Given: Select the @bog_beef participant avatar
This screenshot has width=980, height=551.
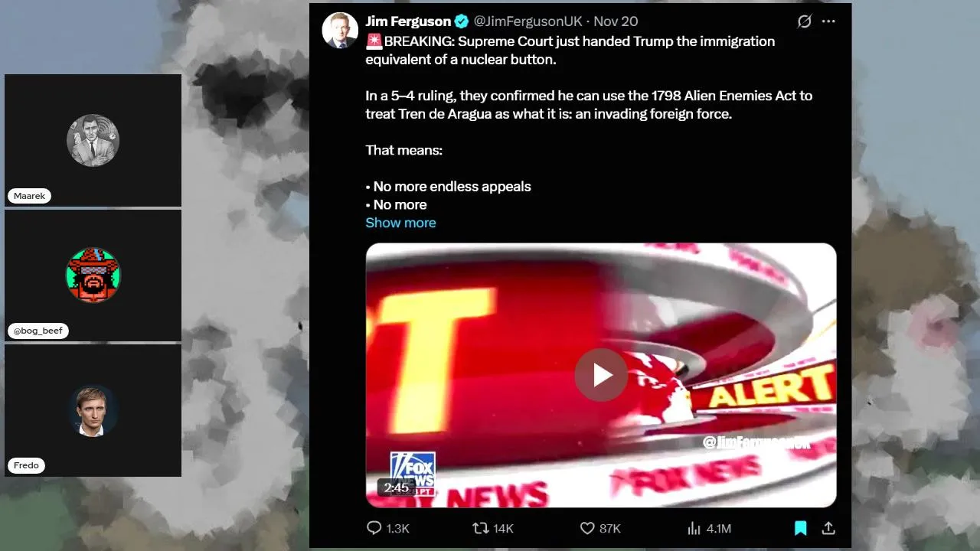Looking at the screenshot, I should coord(93,275).
